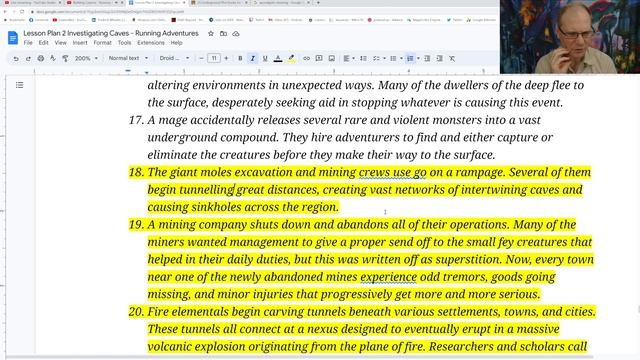
Task: Click the decrease indent icon
Action: tap(427, 59)
